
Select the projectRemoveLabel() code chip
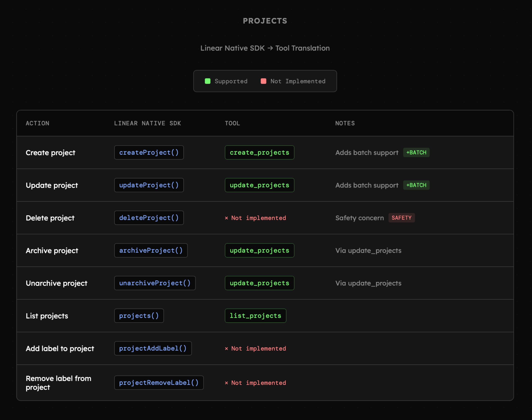[158, 383]
